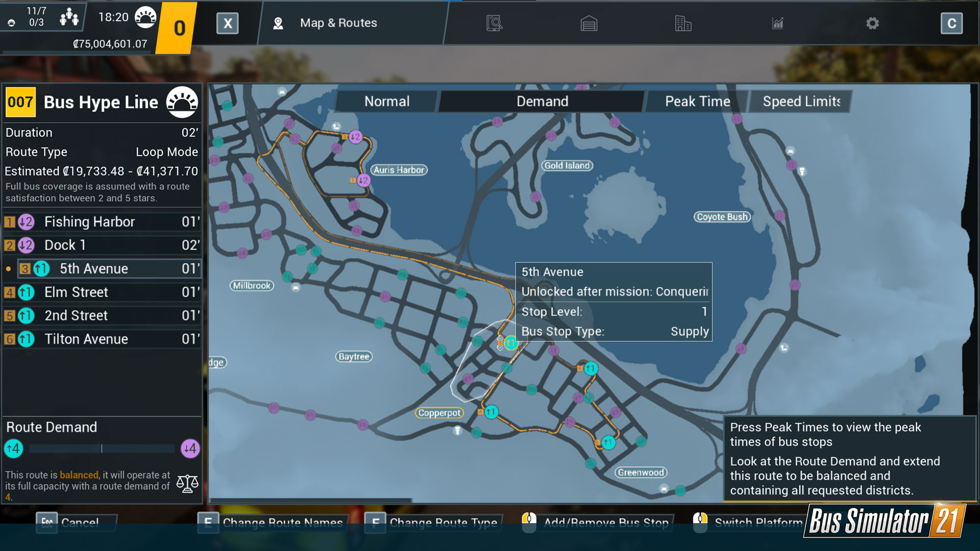Click the balance scales icon
980x551 pixels.
(187, 483)
